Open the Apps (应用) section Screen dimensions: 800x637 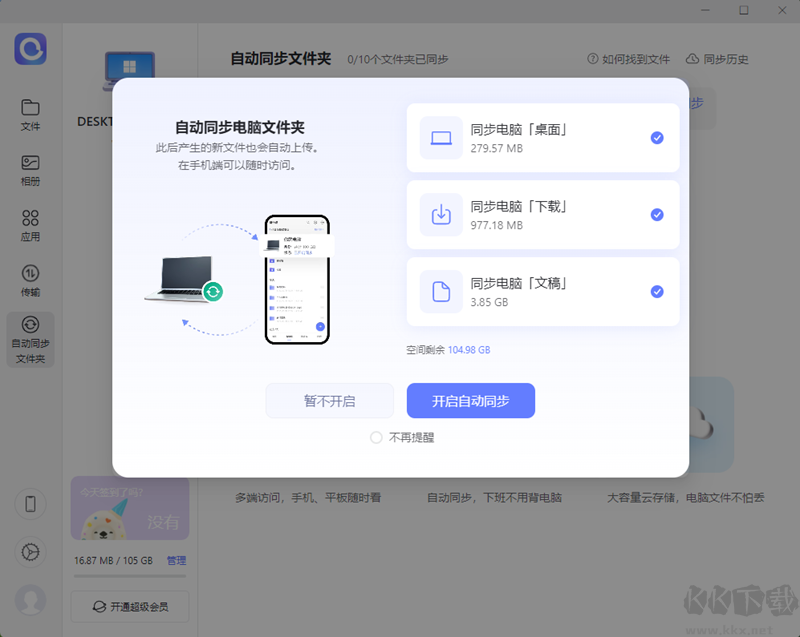[x=30, y=226]
